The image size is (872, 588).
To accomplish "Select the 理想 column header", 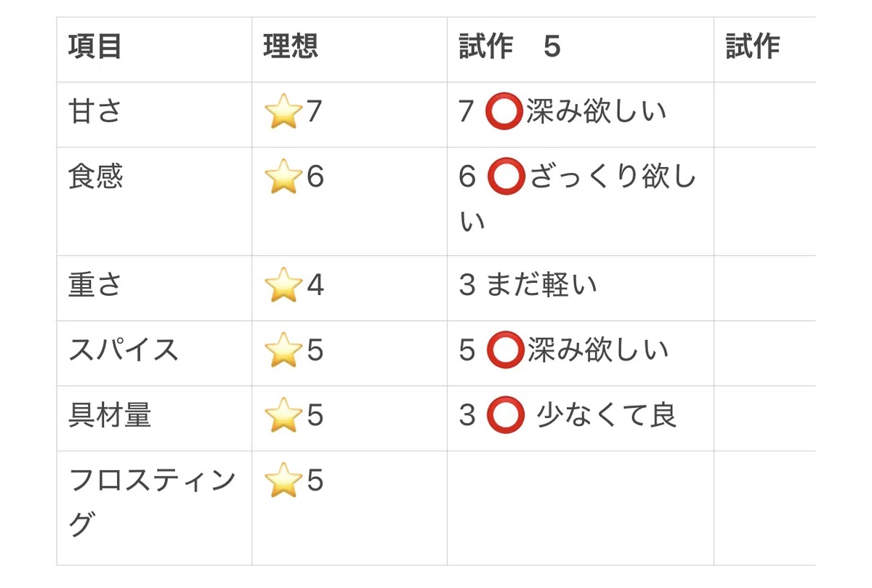I will (x=350, y=49).
